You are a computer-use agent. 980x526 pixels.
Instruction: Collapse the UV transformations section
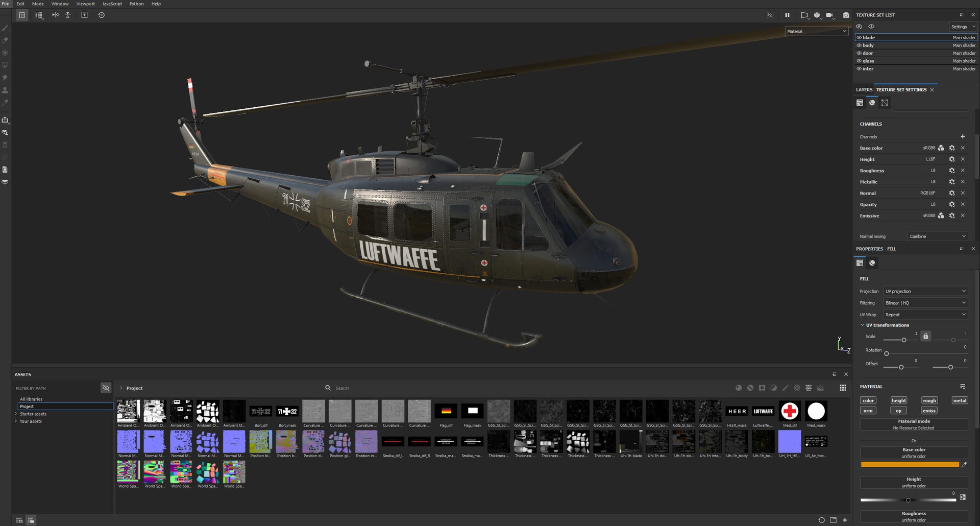point(863,325)
